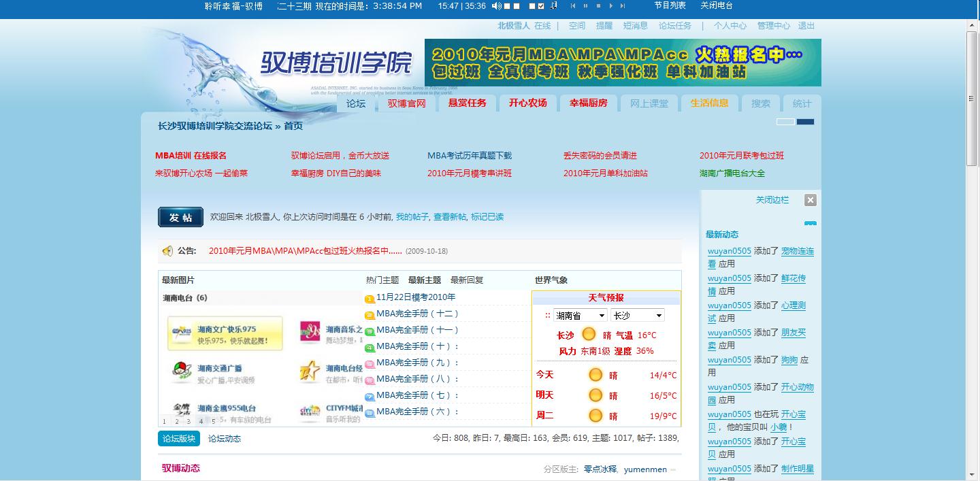Collapse the 驭博动态 section toggle
The width and height of the screenshot is (980, 481).
673,470
